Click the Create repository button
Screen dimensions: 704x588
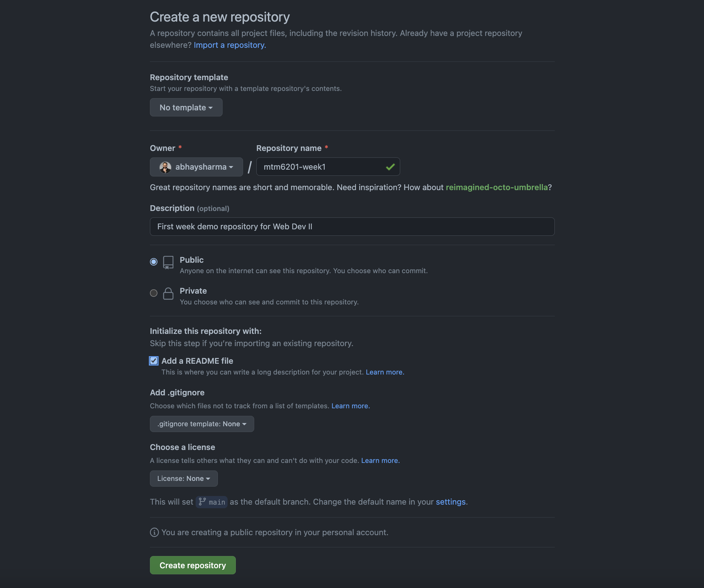coord(193,565)
